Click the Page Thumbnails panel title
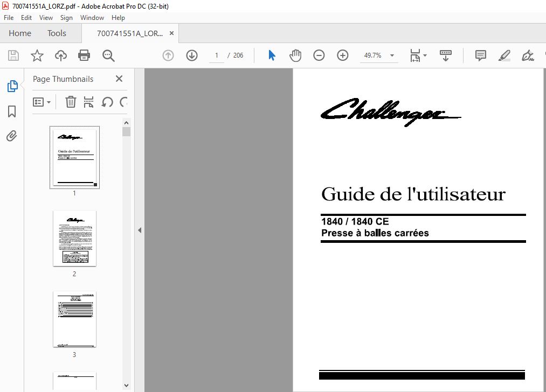The image size is (546, 392). coord(63,79)
